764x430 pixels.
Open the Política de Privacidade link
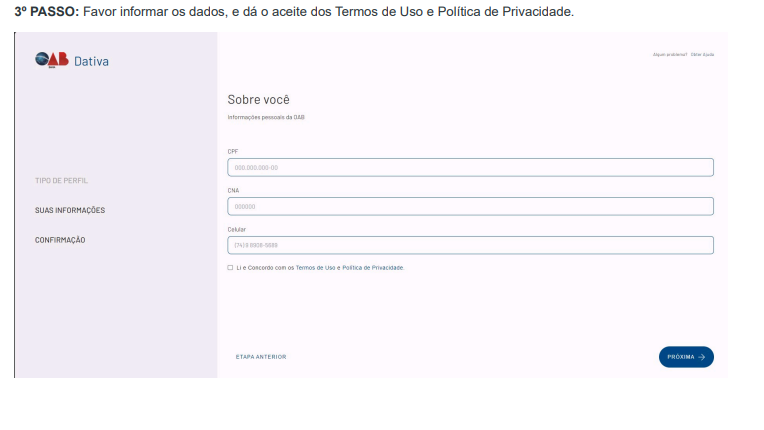(x=372, y=268)
